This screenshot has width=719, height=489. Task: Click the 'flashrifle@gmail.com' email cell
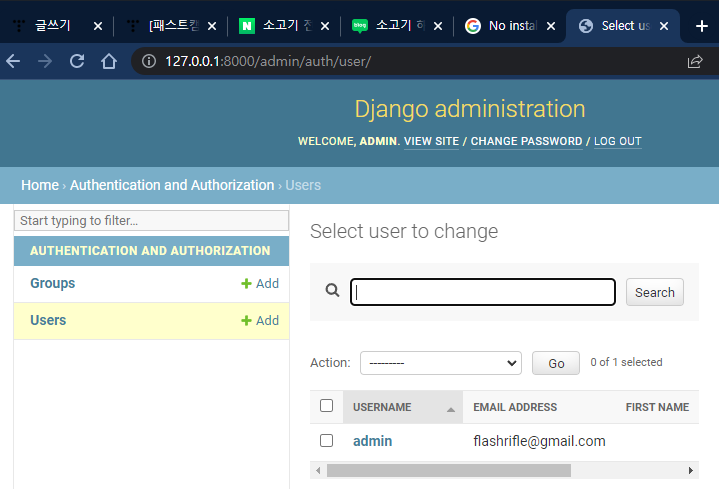point(539,441)
